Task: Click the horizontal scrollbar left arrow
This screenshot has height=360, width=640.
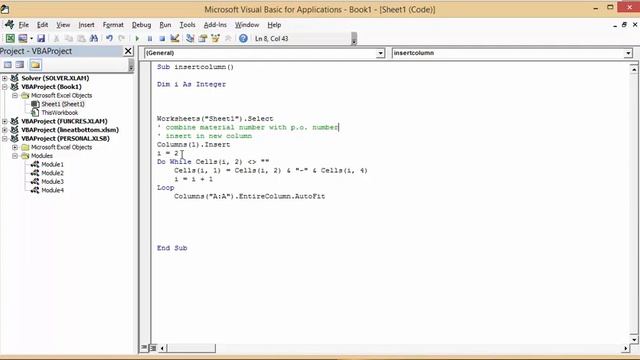Action: click(162, 348)
